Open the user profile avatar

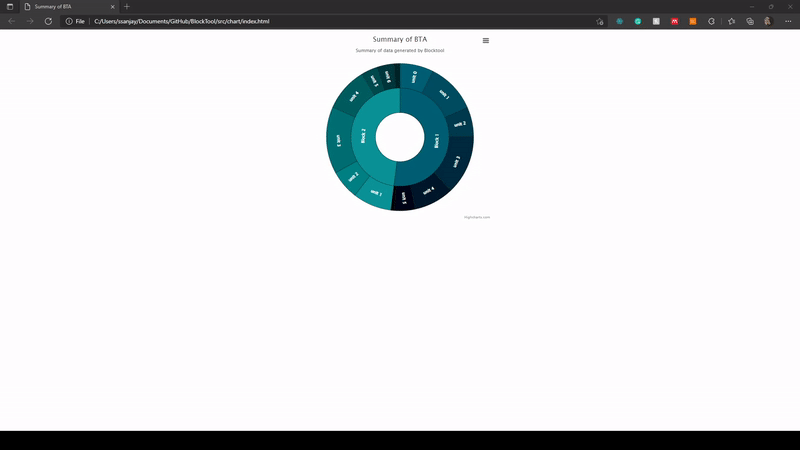pos(768,21)
